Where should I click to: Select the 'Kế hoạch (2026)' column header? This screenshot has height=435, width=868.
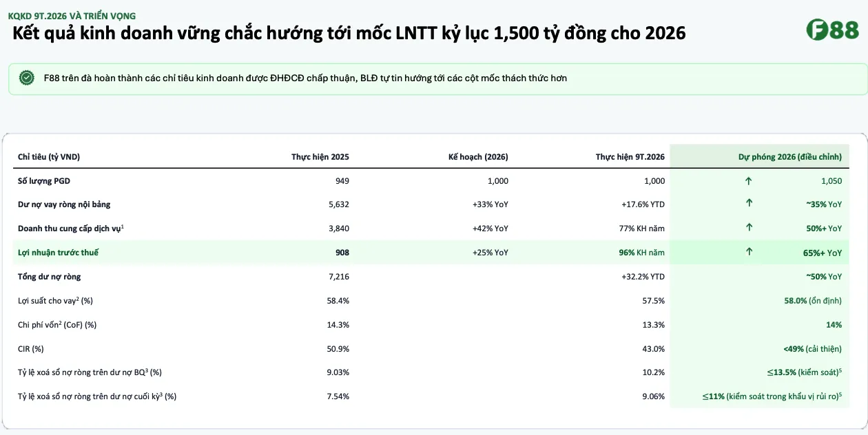[478, 157]
